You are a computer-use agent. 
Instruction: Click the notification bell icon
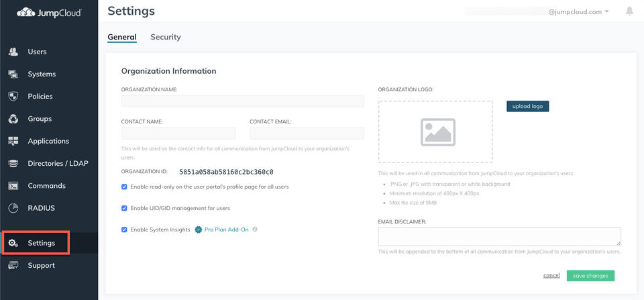pyautogui.click(x=629, y=11)
